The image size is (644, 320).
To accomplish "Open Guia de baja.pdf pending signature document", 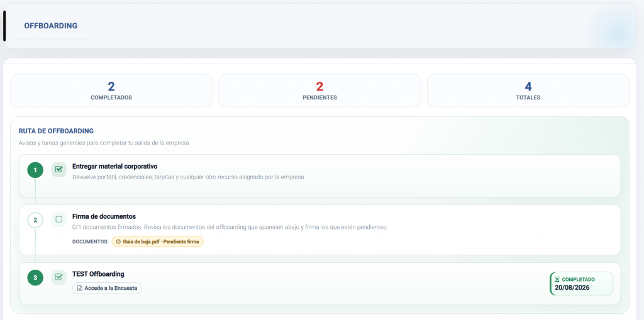I will pyautogui.click(x=158, y=242).
